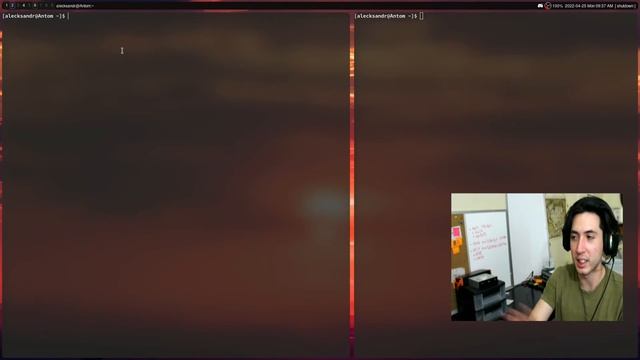
Task: Click the webcam overlay video
Action: click(x=537, y=257)
